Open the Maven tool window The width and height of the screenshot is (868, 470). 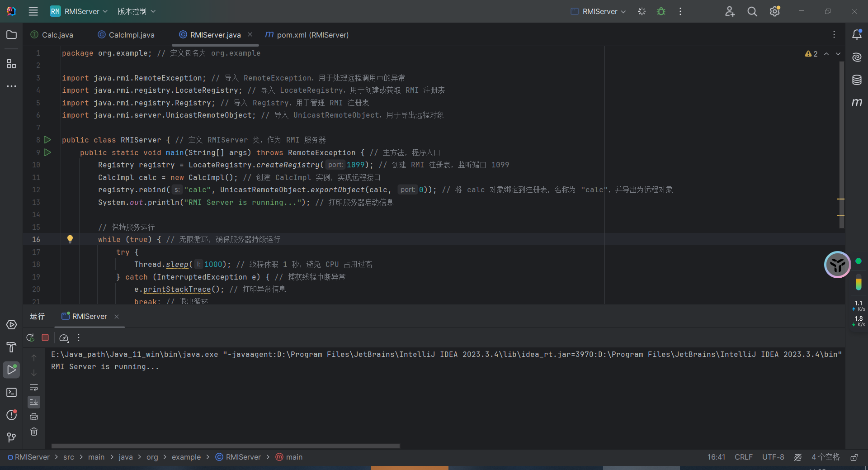point(857,103)
